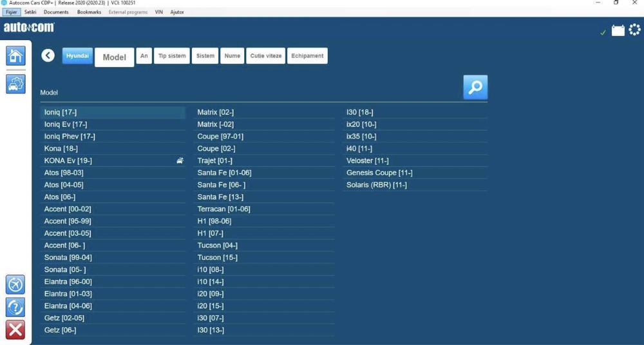Click the red X exit icon

click(x=15, y=330)
